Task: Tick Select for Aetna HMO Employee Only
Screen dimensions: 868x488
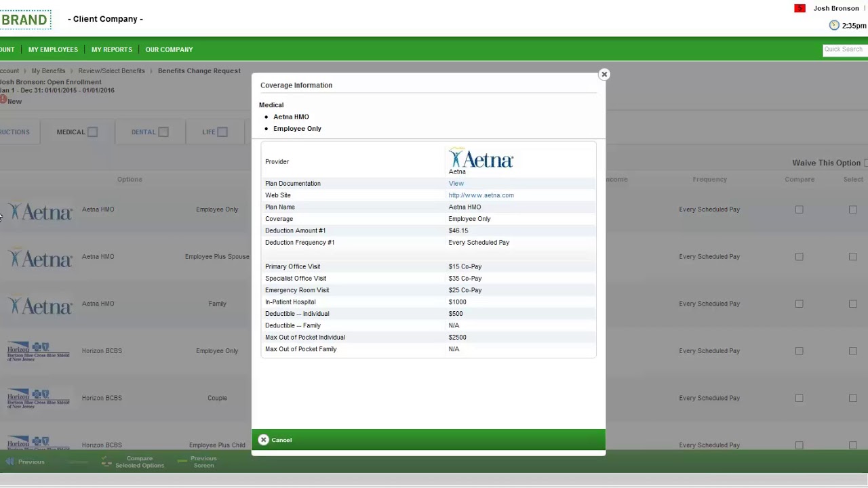Action: click(x=852, y=209)
